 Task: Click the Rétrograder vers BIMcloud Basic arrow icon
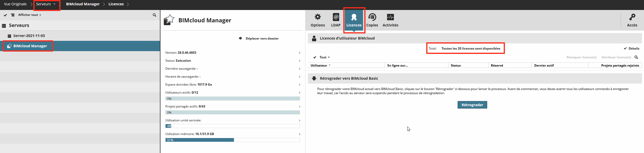[x=314, y=78]
